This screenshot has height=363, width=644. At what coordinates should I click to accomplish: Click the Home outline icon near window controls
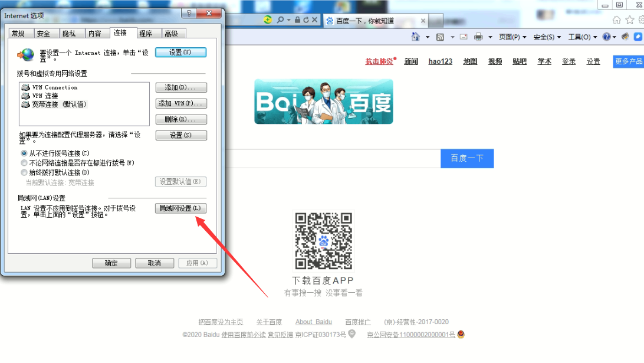[616, 19]
